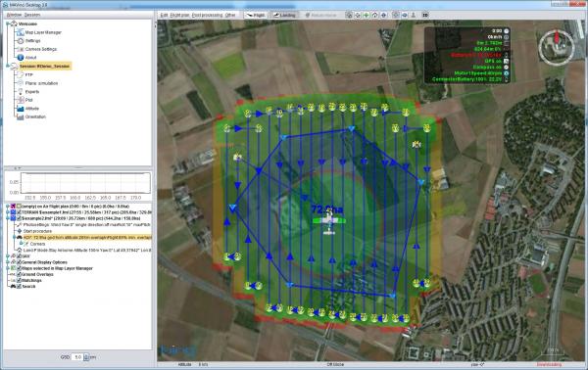Select the Start procedure row
588x370 pixels.
point(37,231)
